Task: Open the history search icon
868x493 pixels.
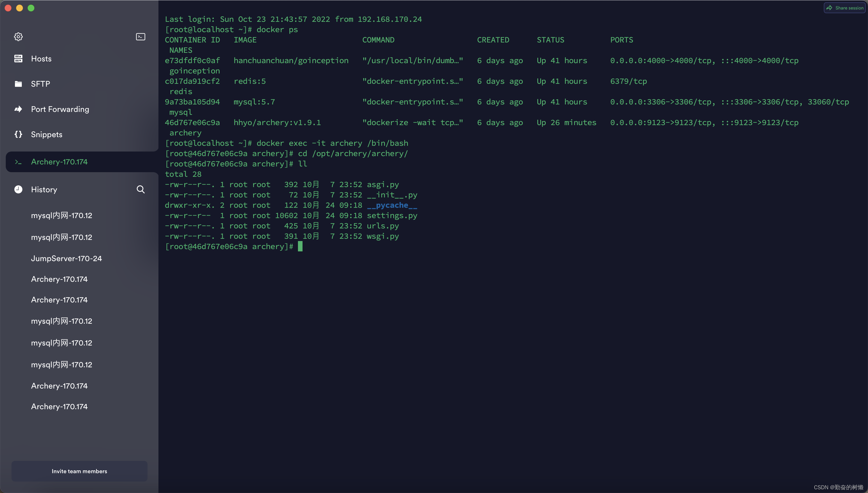Action: coord(141,189)
